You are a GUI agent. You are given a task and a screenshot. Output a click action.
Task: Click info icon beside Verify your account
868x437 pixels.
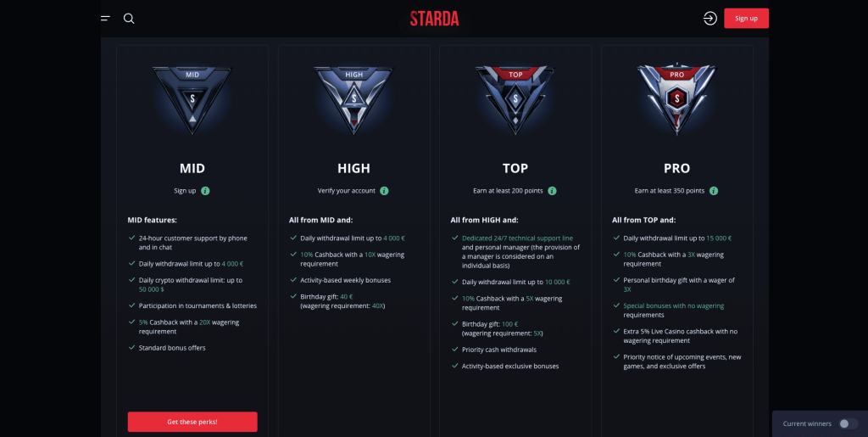click(x=384, y=191)
